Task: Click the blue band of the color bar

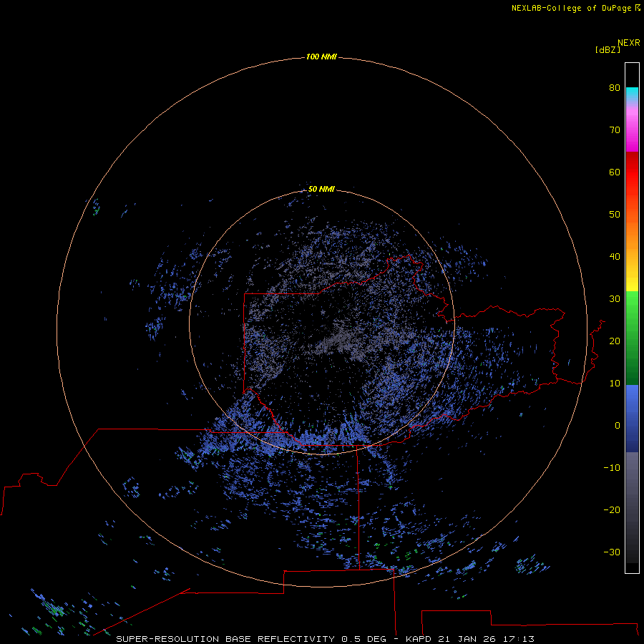Action: click(x=632, y=418)
